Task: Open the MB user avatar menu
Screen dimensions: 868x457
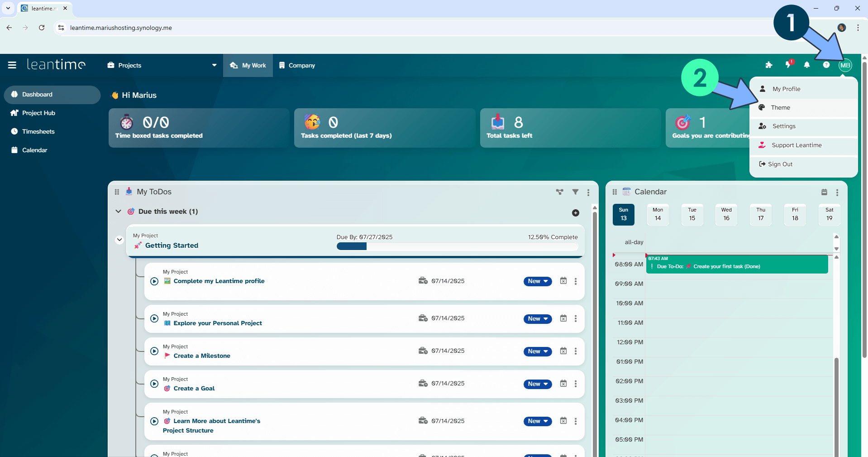Action: pyautogui.click(x=845, y=65)
